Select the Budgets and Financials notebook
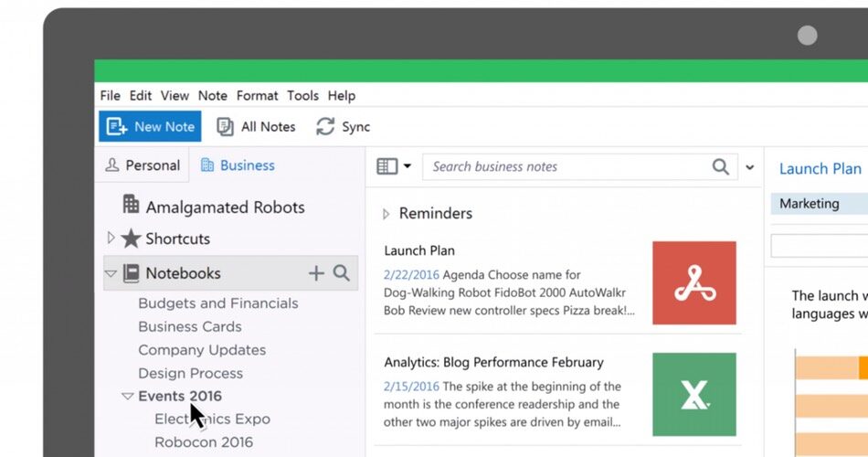868x457 pixels. point(217,303)
